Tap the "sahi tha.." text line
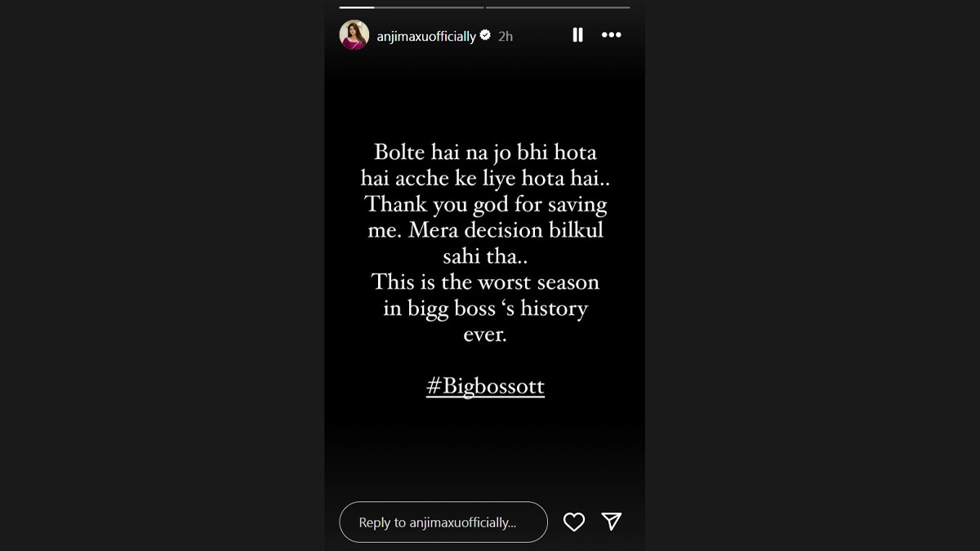Image resolution: width=980 pixels, height=551 pixels. 485,256
